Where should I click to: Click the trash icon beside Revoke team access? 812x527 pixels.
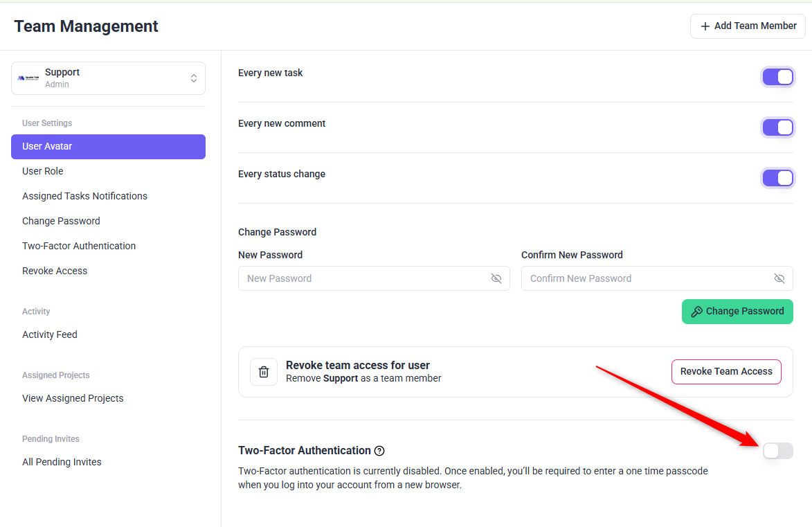pos(264,372)
